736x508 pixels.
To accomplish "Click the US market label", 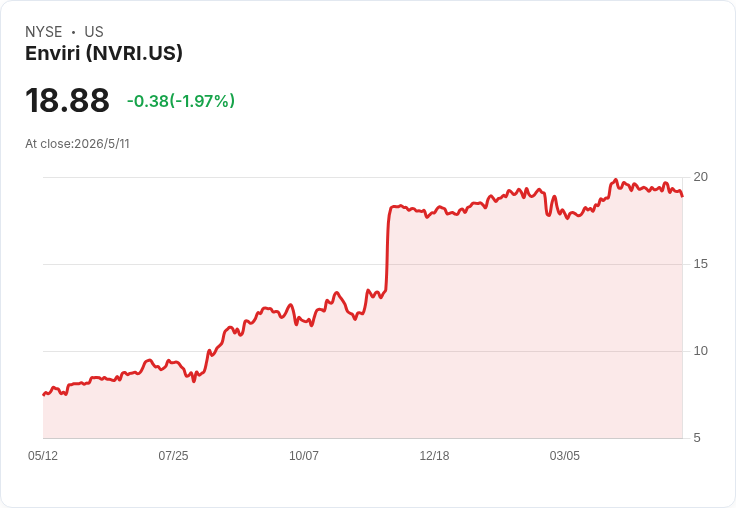I will (94, 32).
